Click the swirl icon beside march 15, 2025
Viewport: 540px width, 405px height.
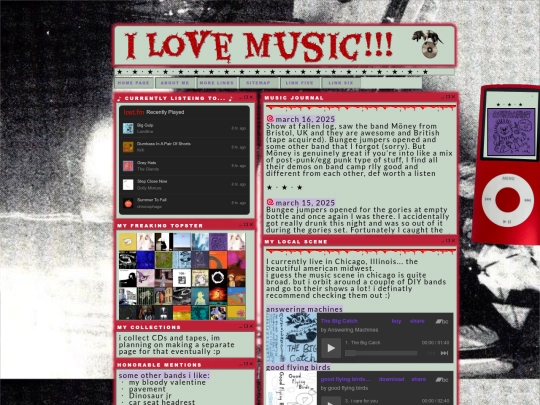[270, 202]
